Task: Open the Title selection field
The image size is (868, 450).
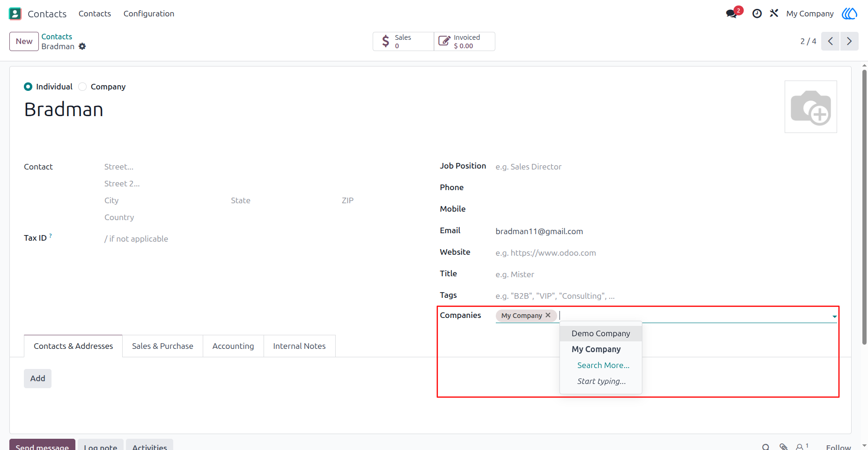Action: click(x=666, y=274)
